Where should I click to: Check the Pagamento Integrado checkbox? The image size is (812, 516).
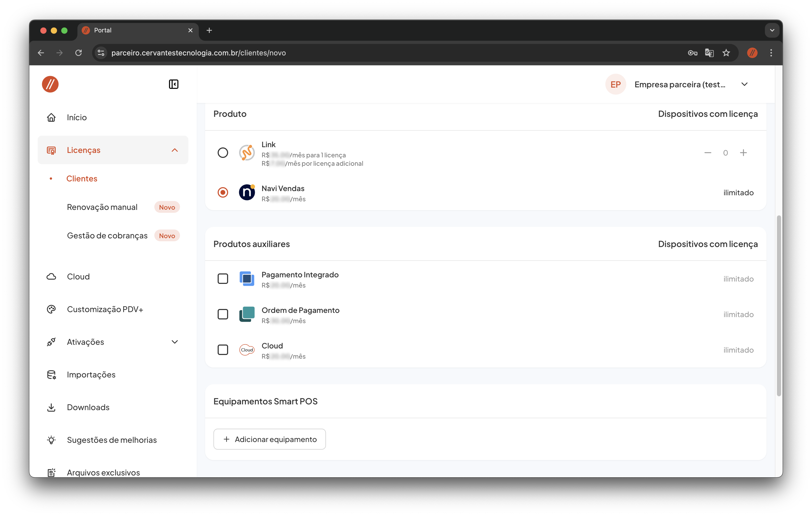click(223, 279)
